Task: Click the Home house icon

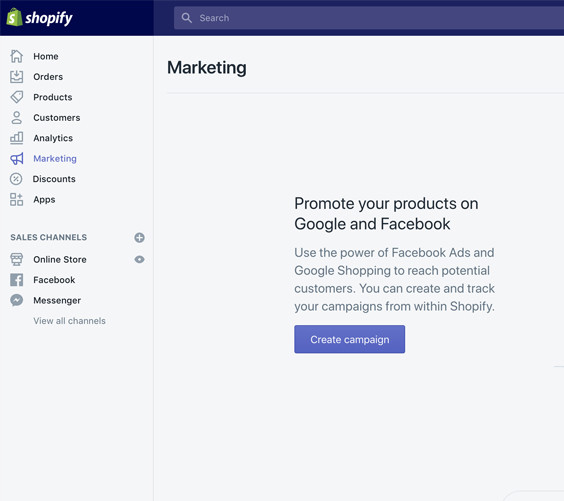Action: 17,56
